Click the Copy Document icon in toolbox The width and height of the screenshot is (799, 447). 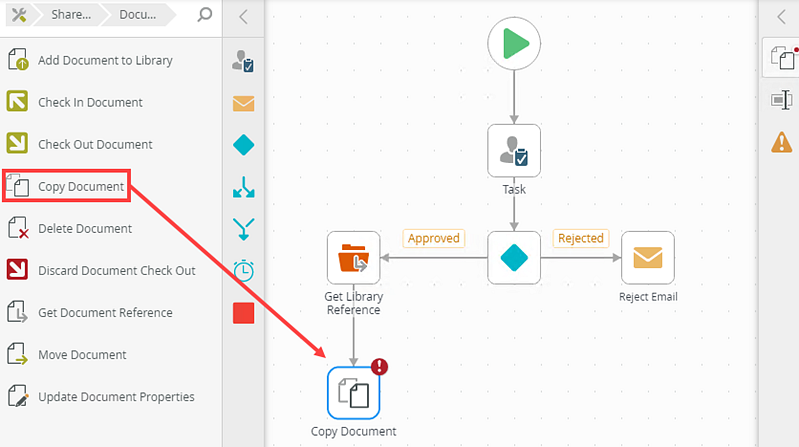[x=18, y=186]
